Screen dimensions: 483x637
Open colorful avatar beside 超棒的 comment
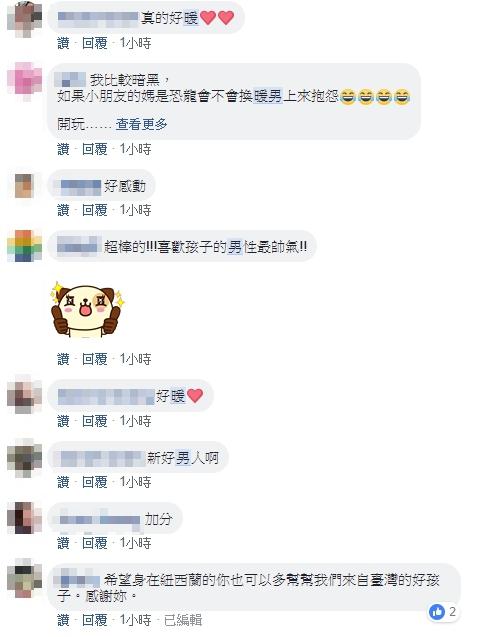24,246
